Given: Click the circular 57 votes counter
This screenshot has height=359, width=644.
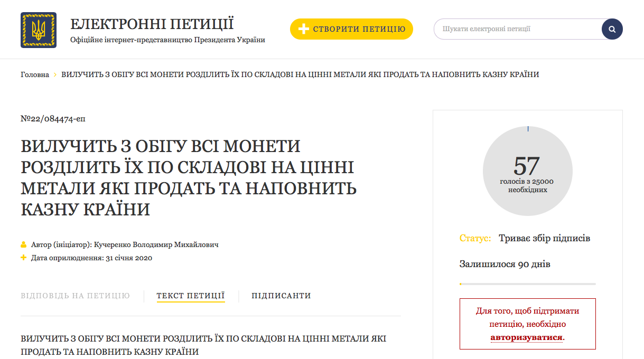Looking at the screenshot, I should (x=527, y=171).
